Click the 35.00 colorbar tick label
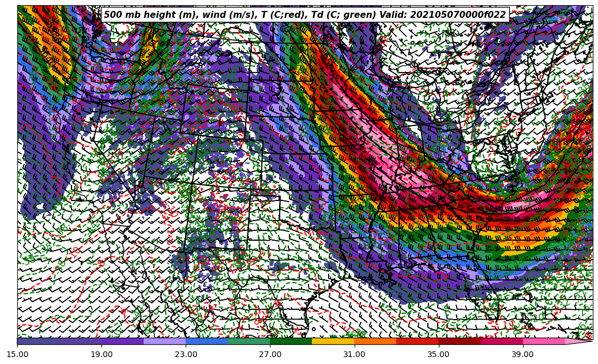Image resolution: width=598 pixels, height=364 pixels. (439, 354)
